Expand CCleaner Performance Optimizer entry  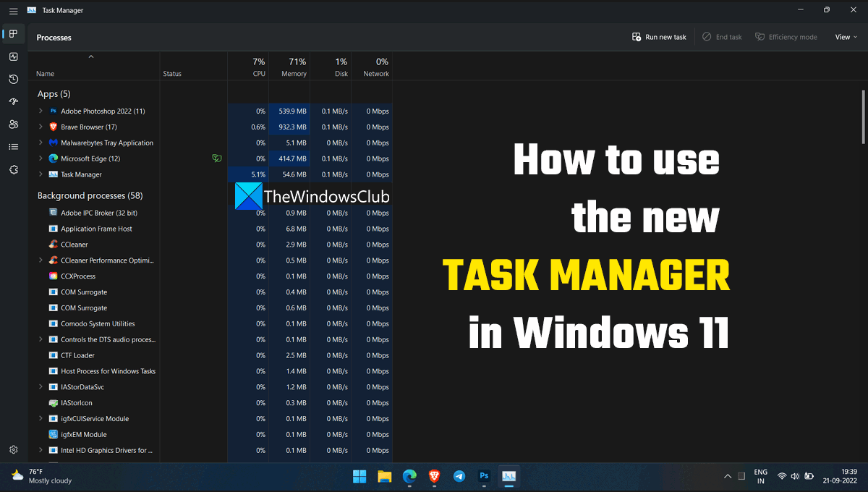coord(41,260)
